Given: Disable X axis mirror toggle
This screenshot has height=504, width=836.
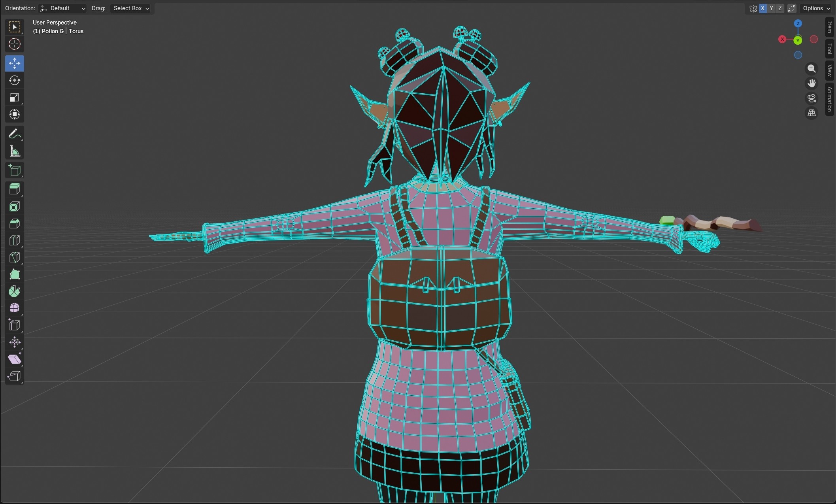Looking at the screenshot, I should (762, 8).
